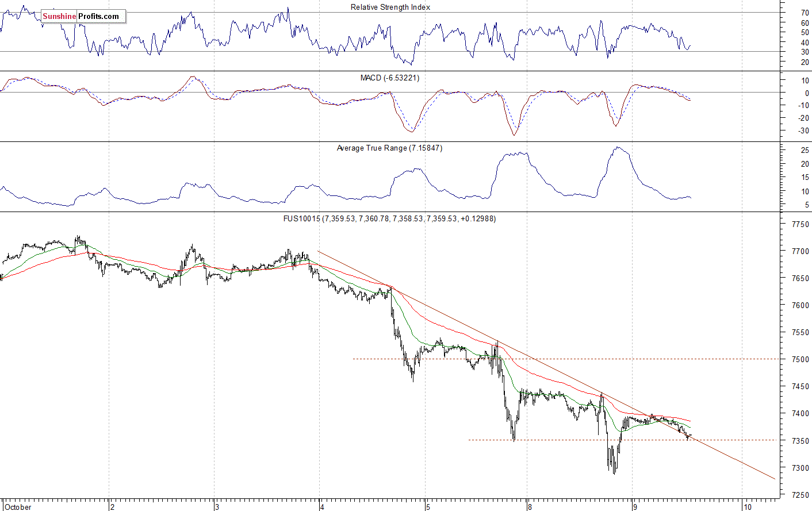The image size is (812, 511).
Task: Click the 7350 price axis label
Action: pos(800,441)
